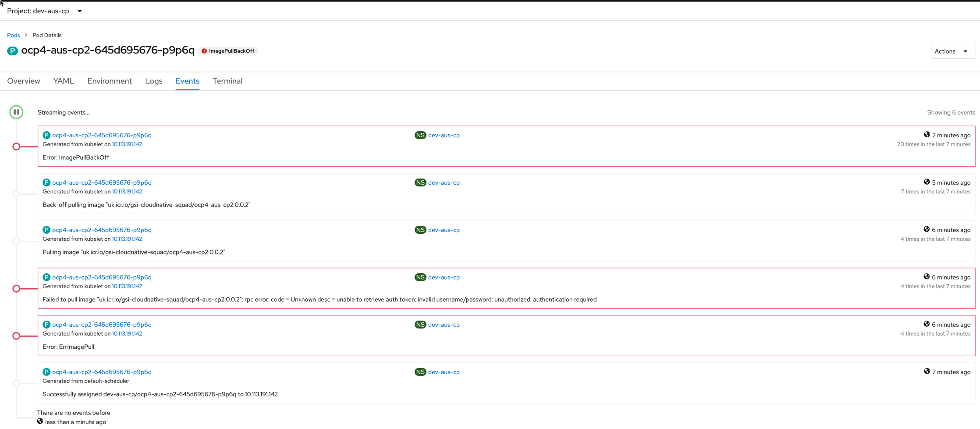Open pod link in the ErrImagePull event

click(x=102, y=324)
